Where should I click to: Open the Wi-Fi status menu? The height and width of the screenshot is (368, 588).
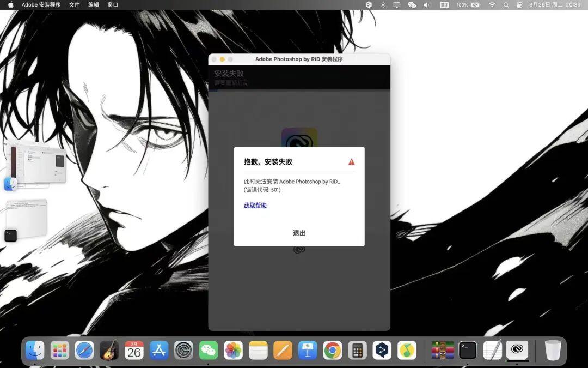coord(492,5)
